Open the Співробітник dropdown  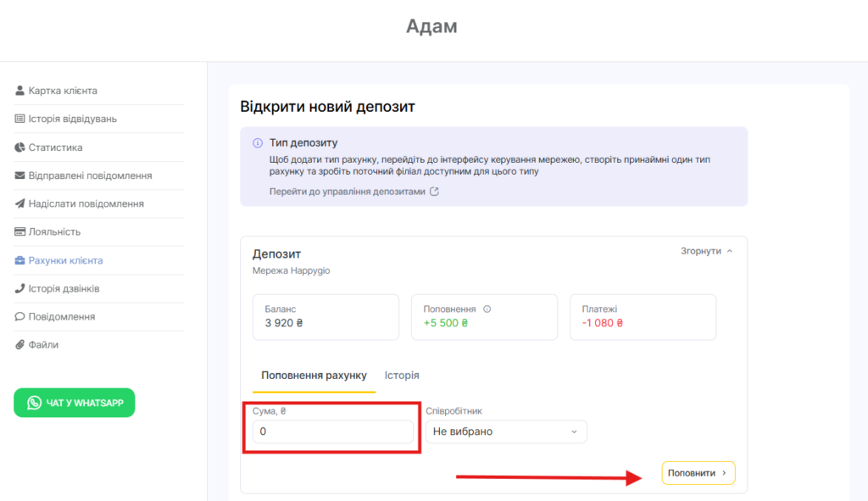click(x=505, y=431)
